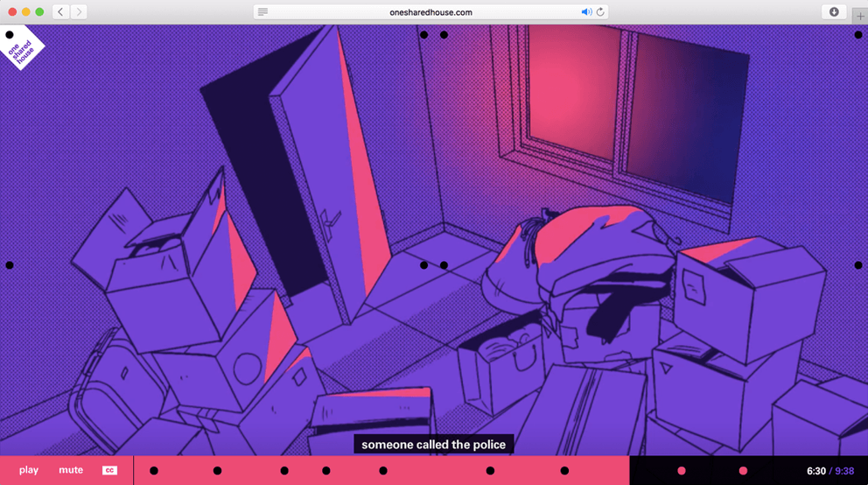Click the one shared house logo
Screen dimensions: 868x485
(x=20, y=47)
